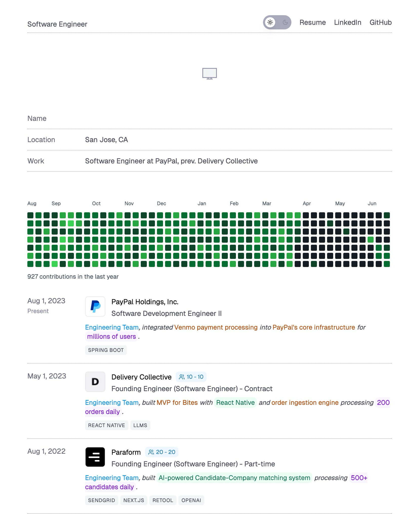Click the people icon in 10 - 10 badge

pos(182,377)
